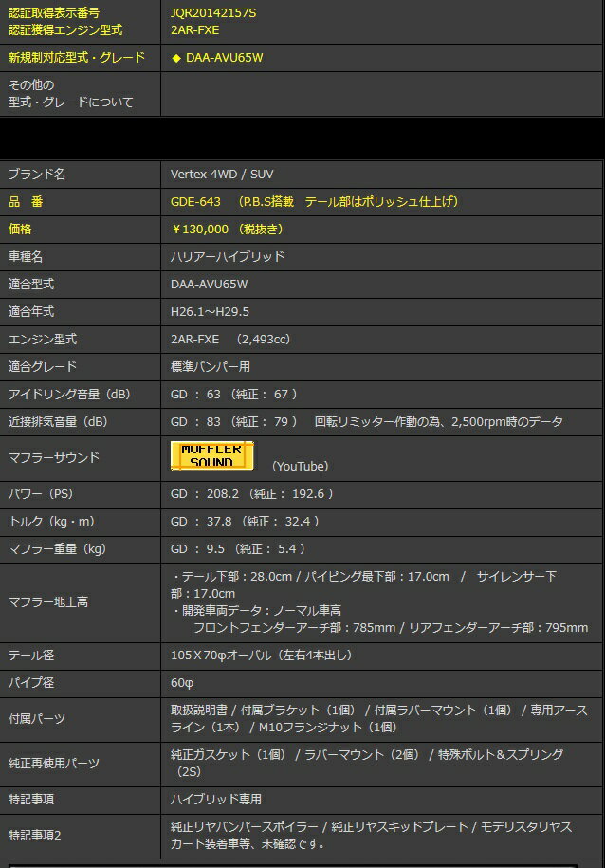The width and height of the screenshot is (605, 868).
Task: Select the yellow 価格 label
Action: click(x=19, y=230)
